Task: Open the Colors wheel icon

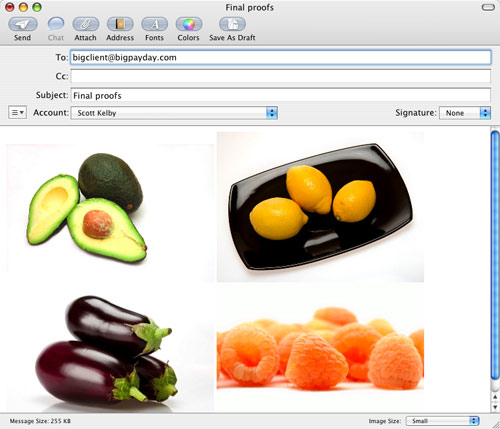Action: point(189,24)
